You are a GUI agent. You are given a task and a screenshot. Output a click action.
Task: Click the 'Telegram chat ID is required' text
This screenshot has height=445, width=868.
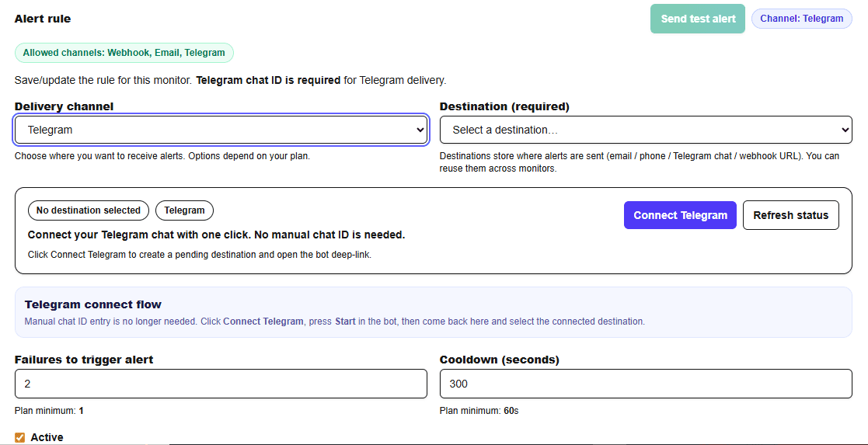[269, 80]
